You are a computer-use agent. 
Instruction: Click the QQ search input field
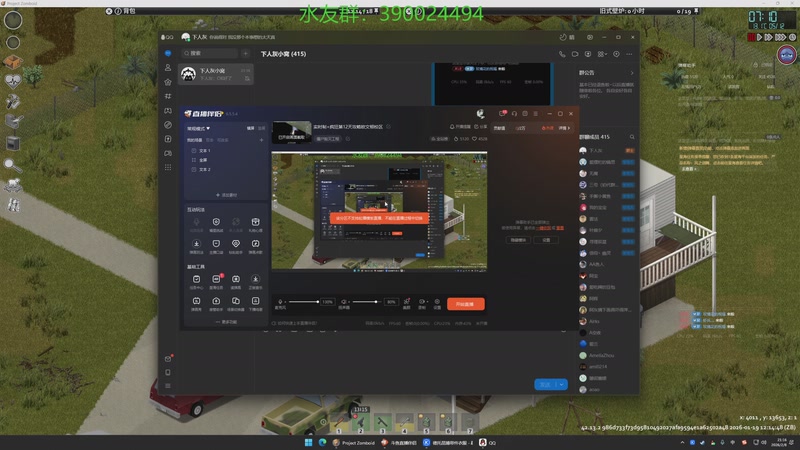pyautogui.click(x=210, y=53)
